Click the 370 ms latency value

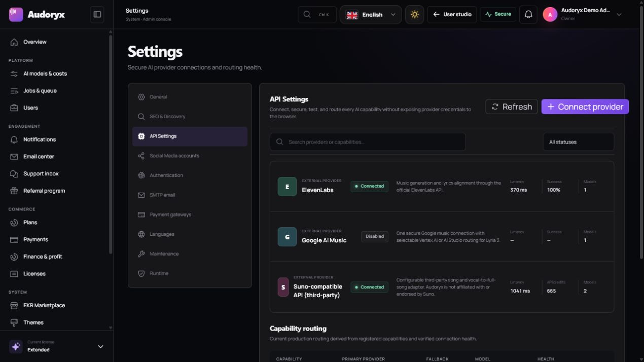pos(518,190)
